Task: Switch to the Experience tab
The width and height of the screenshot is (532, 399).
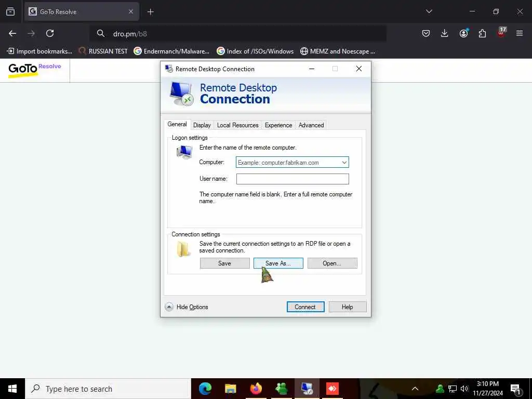Action: point(278,125)
